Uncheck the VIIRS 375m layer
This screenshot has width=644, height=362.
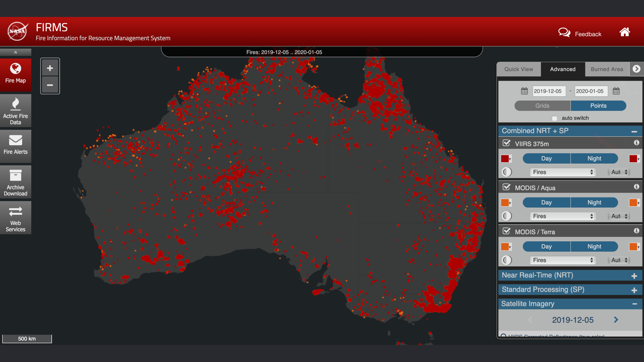506,143
